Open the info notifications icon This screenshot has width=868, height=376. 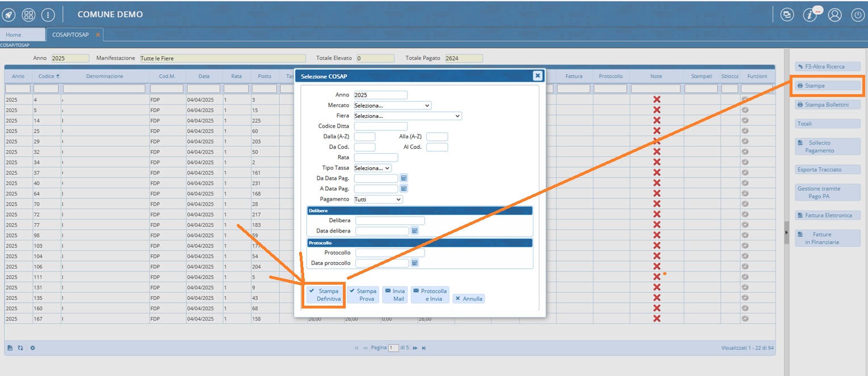pyautogui.click(x=810, y=15)
